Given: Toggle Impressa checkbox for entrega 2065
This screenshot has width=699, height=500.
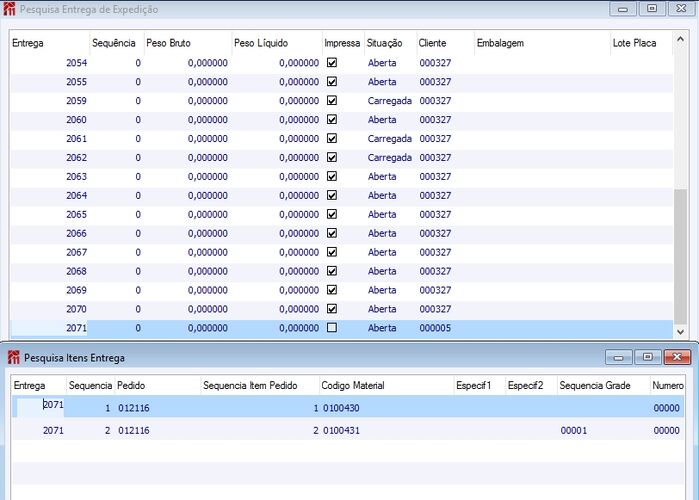Looking at the screenshot, I should [x=332, y=214].
